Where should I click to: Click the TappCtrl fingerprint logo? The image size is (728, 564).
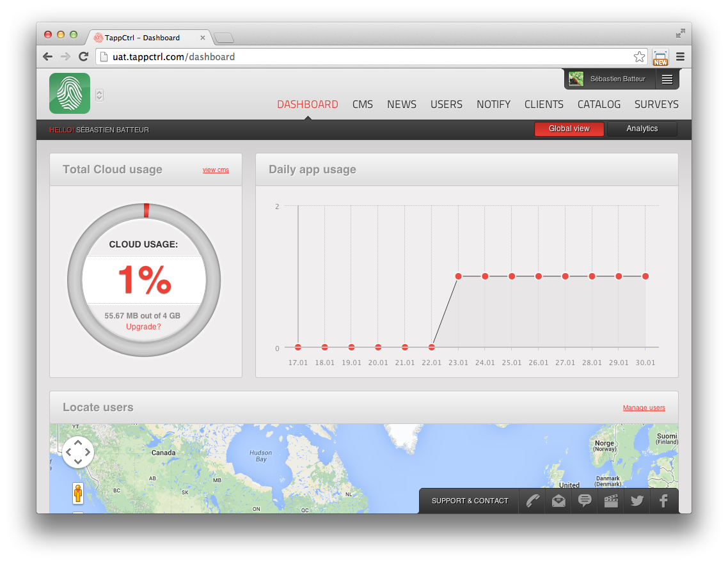click(70, 93)
